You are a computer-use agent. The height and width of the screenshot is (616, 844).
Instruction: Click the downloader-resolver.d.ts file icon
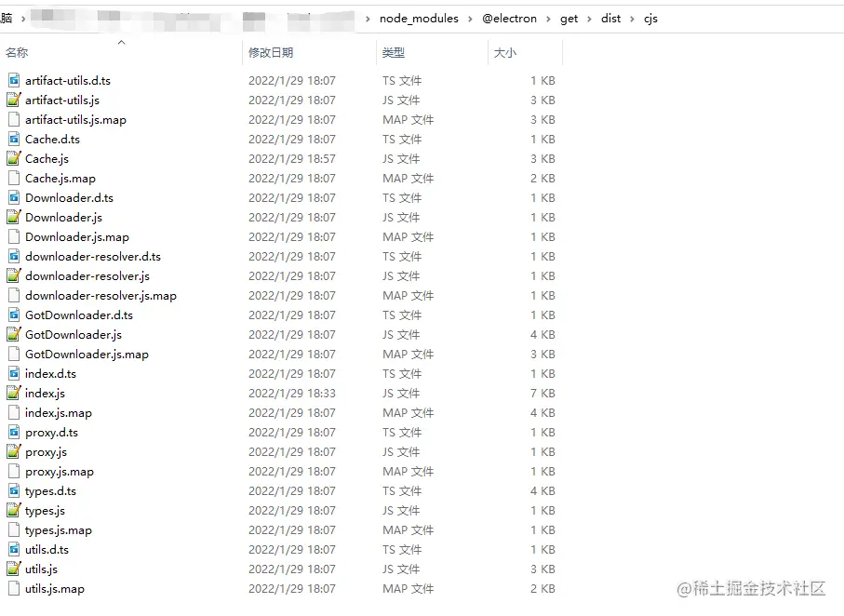pyautogui.click(x=14, y=257)
